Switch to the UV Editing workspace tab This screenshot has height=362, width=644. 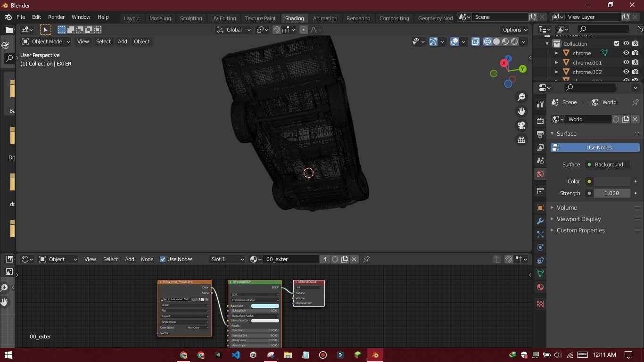coord(223,18)
